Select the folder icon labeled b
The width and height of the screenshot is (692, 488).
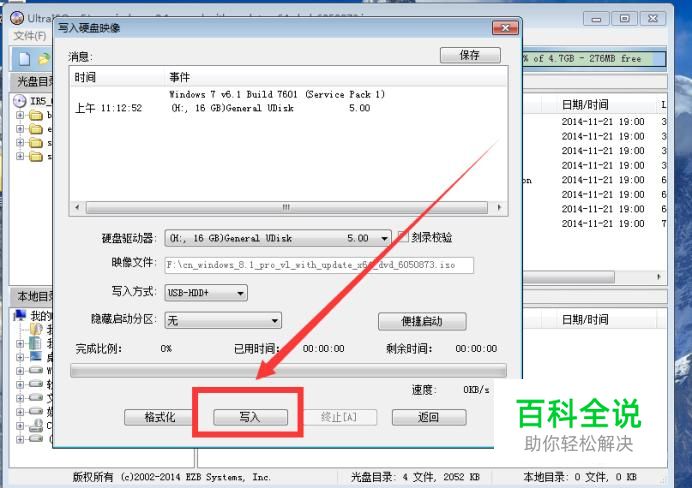pyautogui.click(x=36, y=116)
